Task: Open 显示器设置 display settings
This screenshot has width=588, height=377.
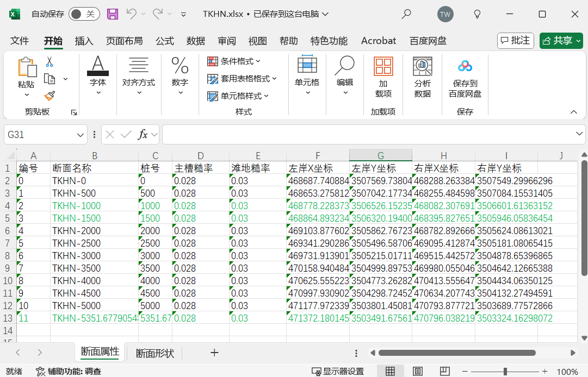Action: 338,372
